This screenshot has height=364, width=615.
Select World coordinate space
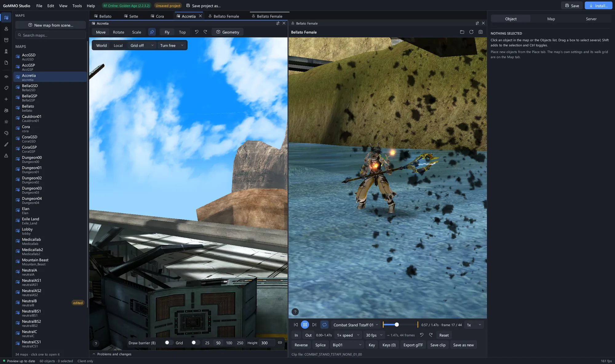point(101,45)
